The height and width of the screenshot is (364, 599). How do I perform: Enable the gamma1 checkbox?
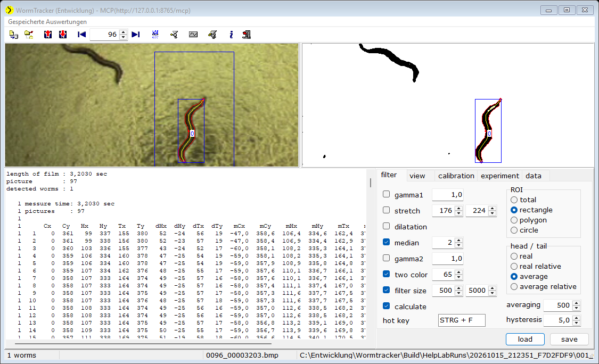(x=386, y=194)
